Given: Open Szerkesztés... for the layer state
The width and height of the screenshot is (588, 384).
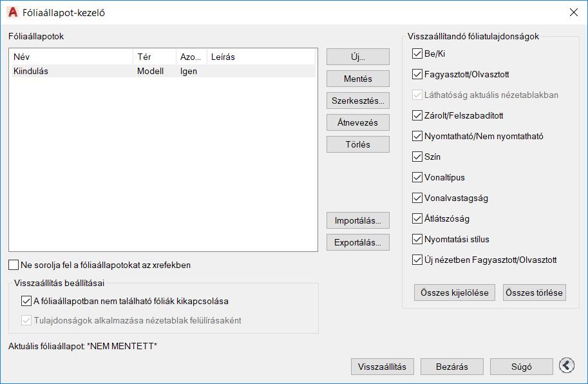Looking at the screenshot, I should click(x=357, y=101).
